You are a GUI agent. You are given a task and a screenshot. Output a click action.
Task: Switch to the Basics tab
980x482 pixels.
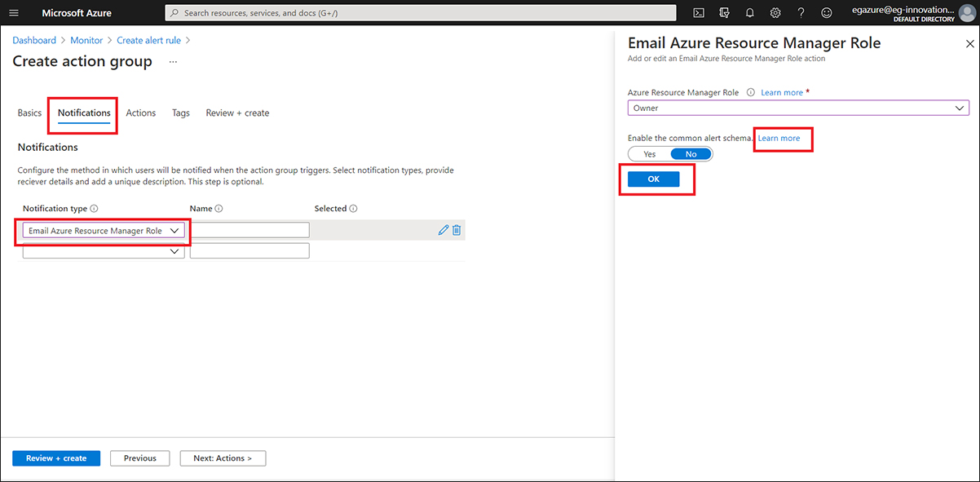29,113
